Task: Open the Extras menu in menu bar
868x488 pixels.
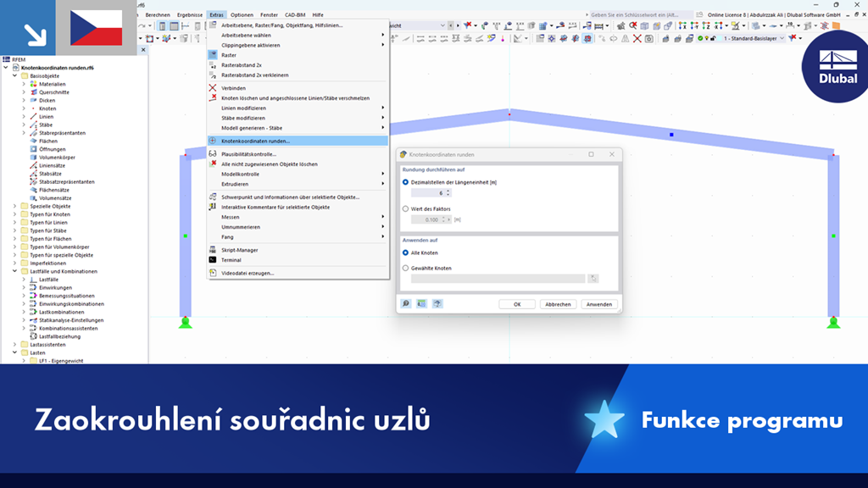Action: pos(216,15)
